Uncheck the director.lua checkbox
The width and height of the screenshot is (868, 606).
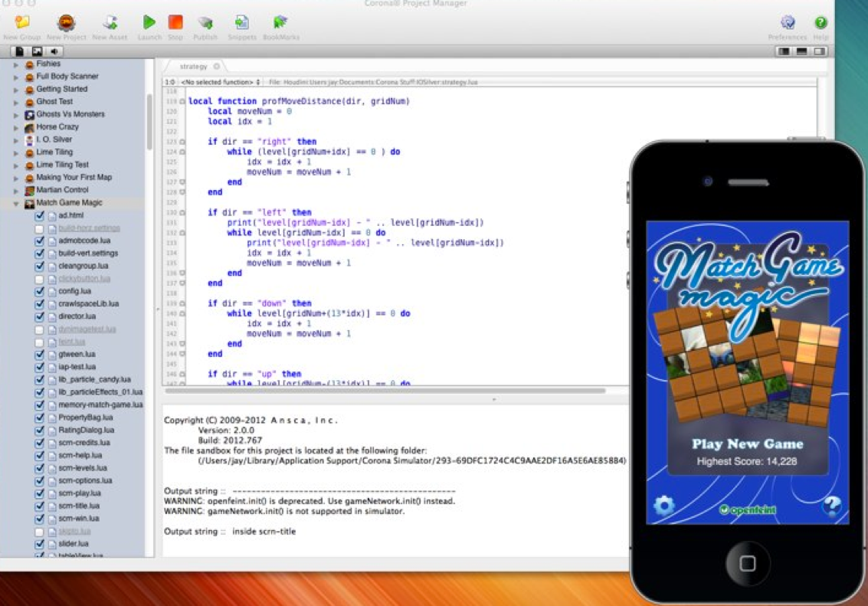click(39, 316)
